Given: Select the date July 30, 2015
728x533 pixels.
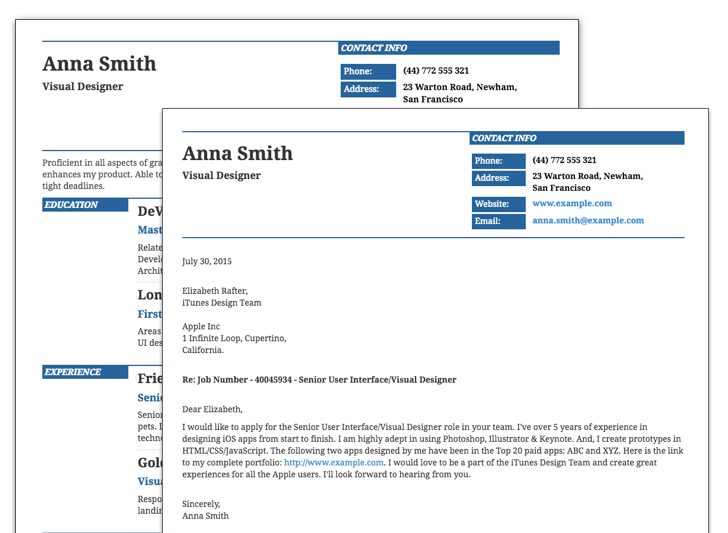Looking at the screenshot, I should [x=207, y=261].
